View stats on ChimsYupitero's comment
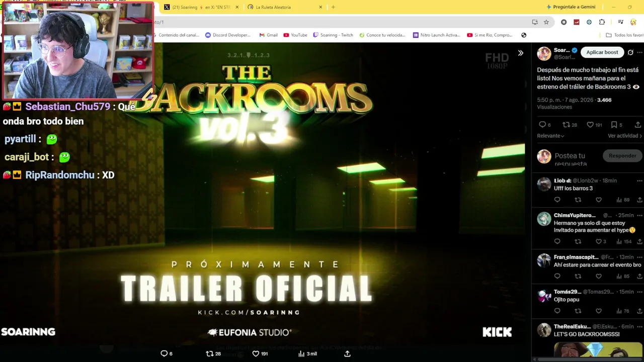This screenshot has width=644, height=362. [624, 242]
